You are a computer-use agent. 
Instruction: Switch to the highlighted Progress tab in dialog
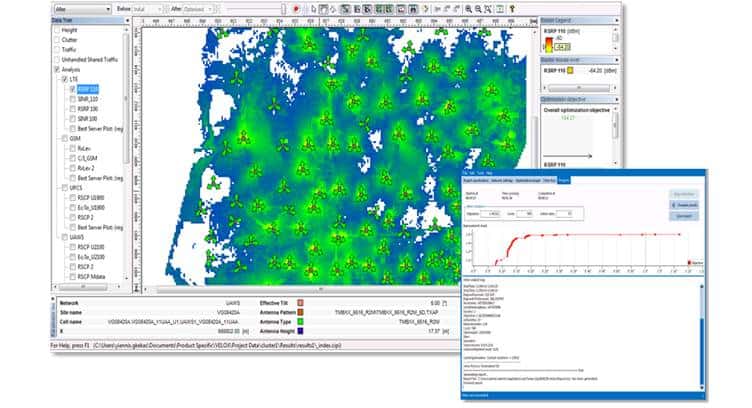tap(566, 180)
